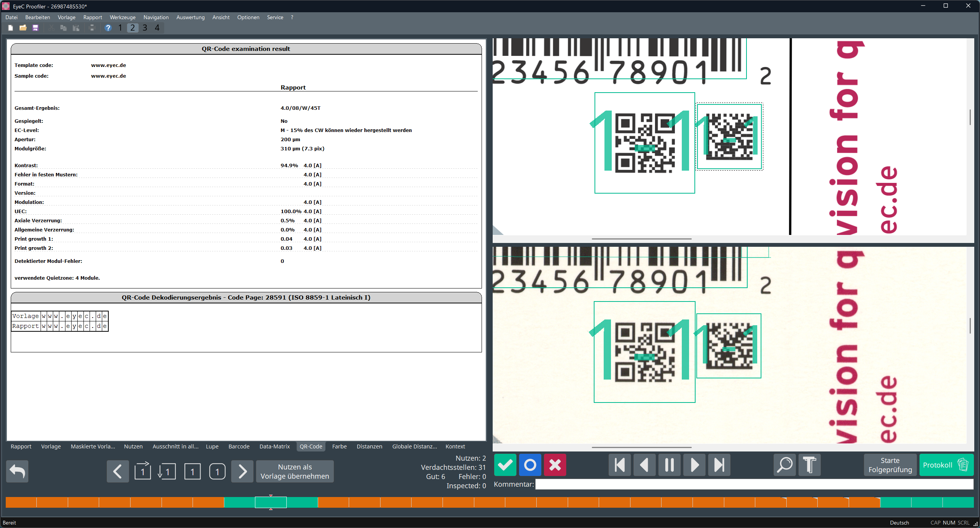The image size is (980, 528).
Task: Pause the suspect spot playback
Action: click(670, 465)
